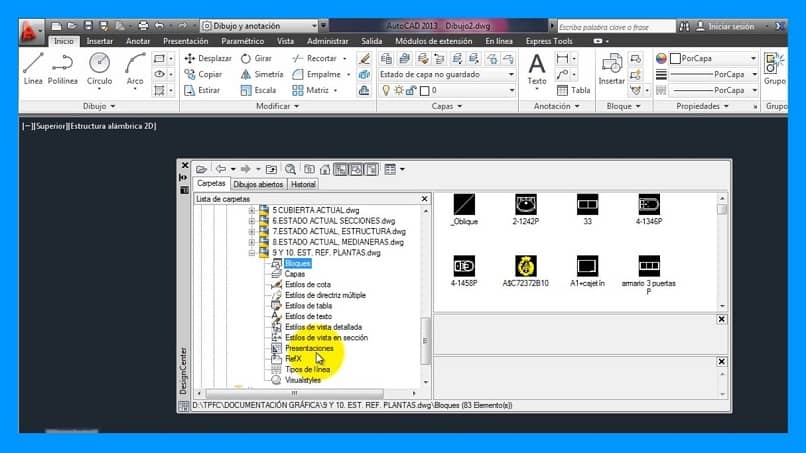This screenshot has height=453, width=806.
Task: Expand the Propiedades panel title
Action: (x=702, y=106)
